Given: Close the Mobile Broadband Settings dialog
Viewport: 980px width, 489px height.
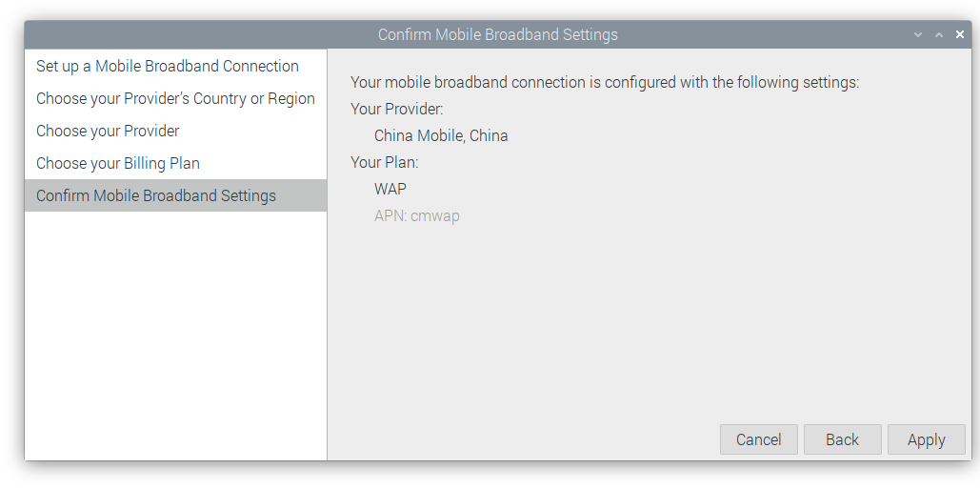Looking at the screenshot, I should pos(960,34).
